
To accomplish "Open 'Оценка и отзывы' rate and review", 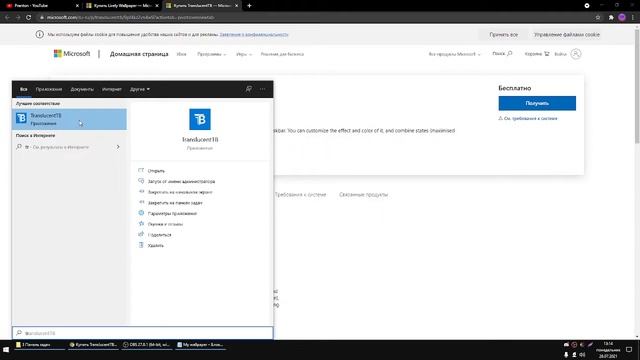I will coord(165,224).
